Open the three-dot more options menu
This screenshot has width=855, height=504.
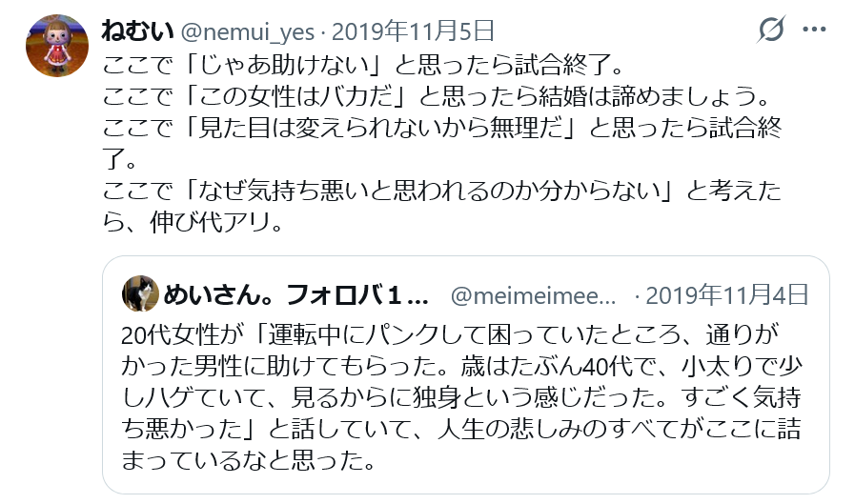(x=813, y=30)
